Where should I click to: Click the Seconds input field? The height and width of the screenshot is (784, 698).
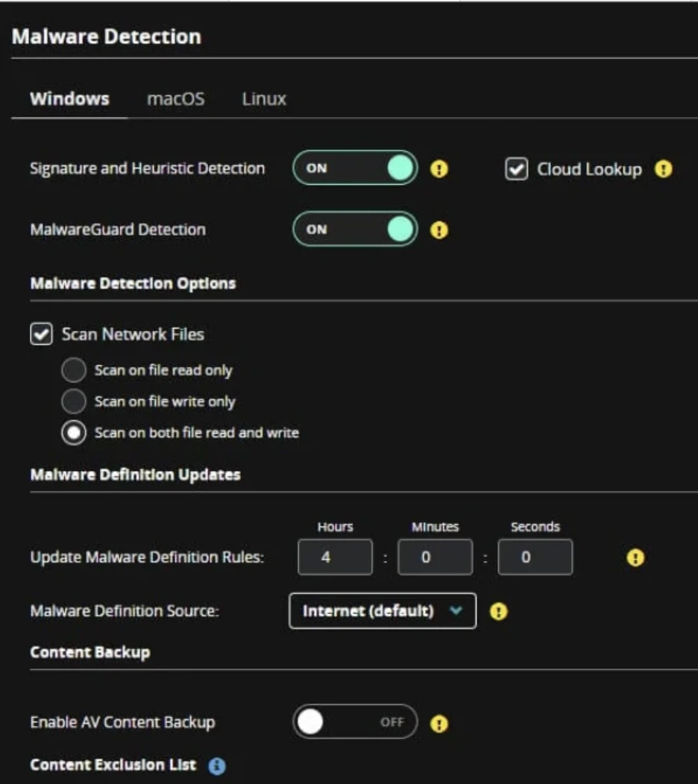tap(535, 557)
